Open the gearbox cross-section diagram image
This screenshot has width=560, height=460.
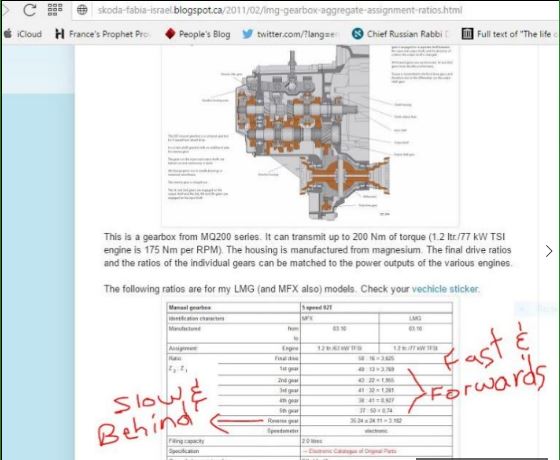(310, 135)
